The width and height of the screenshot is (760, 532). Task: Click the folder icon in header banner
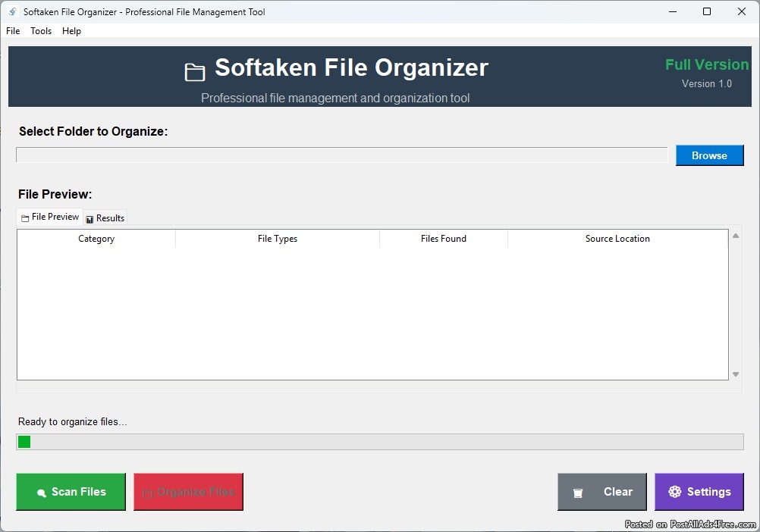pos(195,72)
